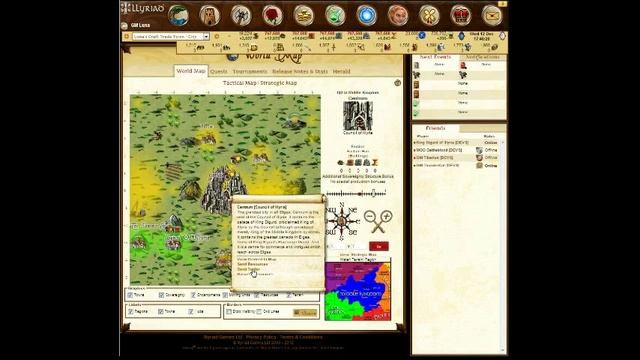Click North on the compass rose
The width and height of the screenshot is (640, 360).
coord(342,205)
